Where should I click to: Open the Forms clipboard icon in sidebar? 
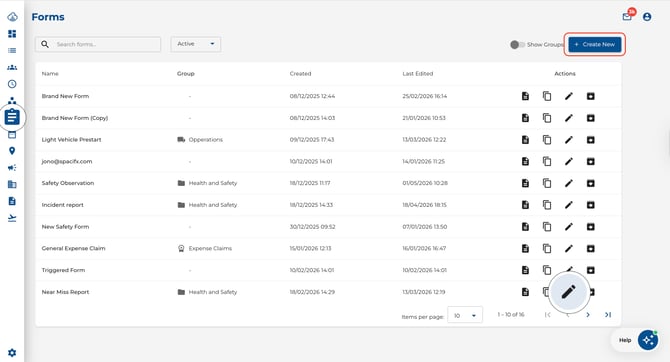(12, 117)
